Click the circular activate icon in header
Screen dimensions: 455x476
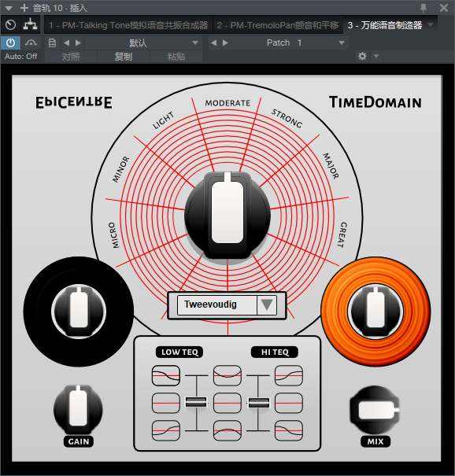pyautogui.click(x=11, y=25)
